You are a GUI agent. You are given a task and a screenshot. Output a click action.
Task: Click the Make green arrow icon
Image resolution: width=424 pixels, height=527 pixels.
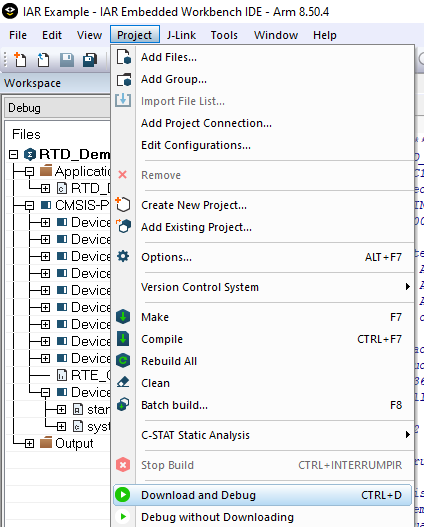pyautogui.click(x=123, y=317)
